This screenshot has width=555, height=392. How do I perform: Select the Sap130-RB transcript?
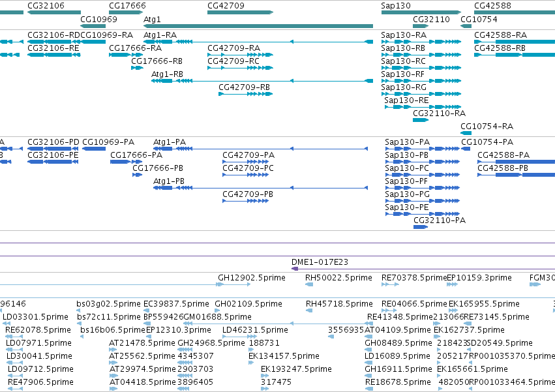tap(421, 55)
